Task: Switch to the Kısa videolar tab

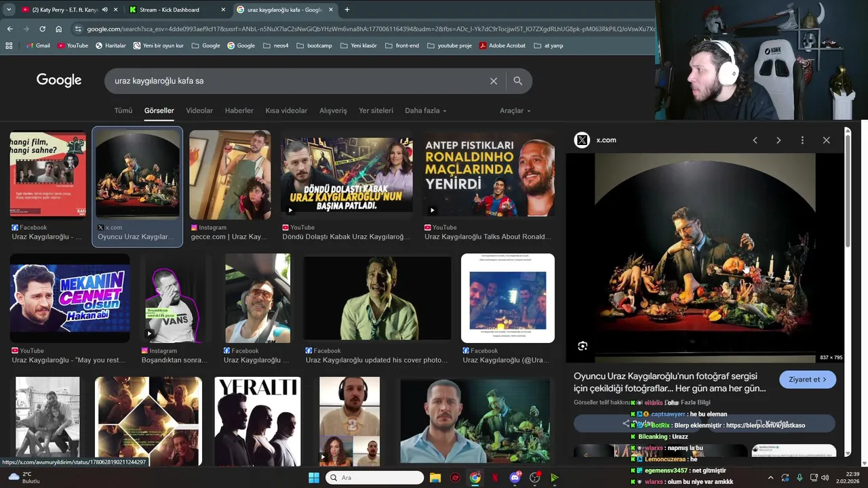Action: coord(286,110)
